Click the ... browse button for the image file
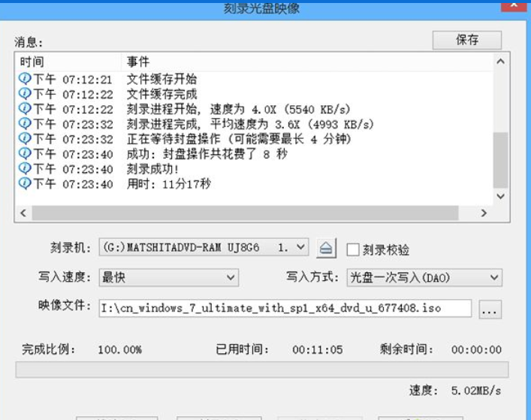The image size is (531, 420). coord(490,309)
